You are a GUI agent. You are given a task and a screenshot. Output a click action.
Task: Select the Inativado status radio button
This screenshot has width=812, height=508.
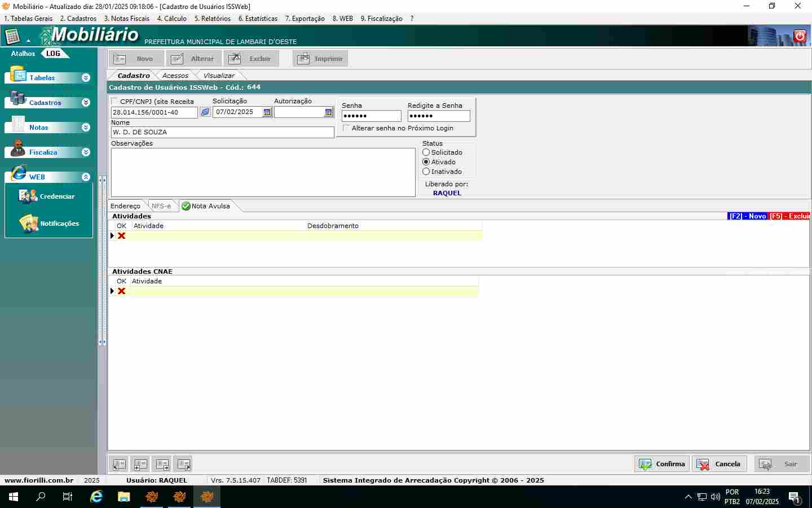pos(426,172)
